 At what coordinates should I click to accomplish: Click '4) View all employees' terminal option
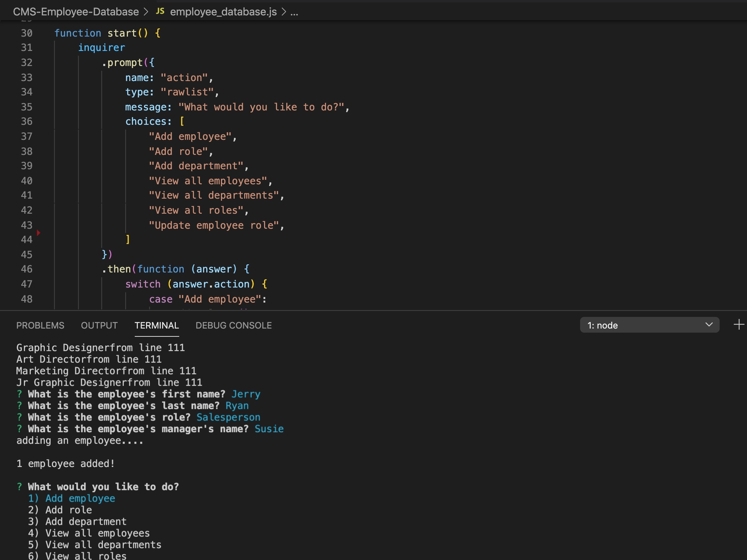[x=89, y=533]
